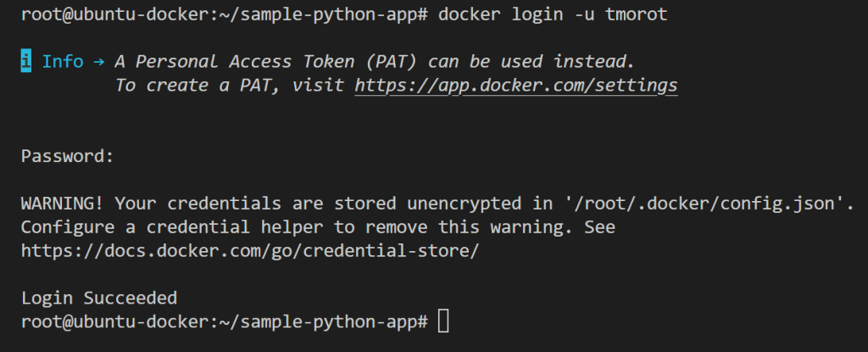
Task: Click the '-u' flag in the command
Action: pyautogui.click(x=584, y=14)
